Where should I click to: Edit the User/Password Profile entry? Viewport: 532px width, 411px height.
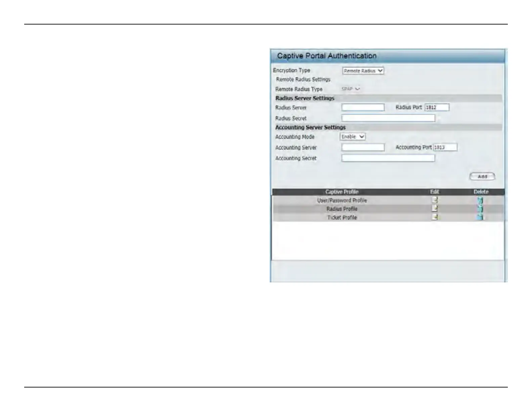(435, 200)
